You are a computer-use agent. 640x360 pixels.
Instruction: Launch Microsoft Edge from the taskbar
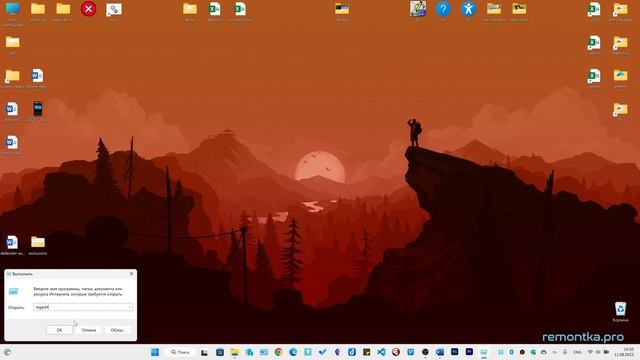293,352
